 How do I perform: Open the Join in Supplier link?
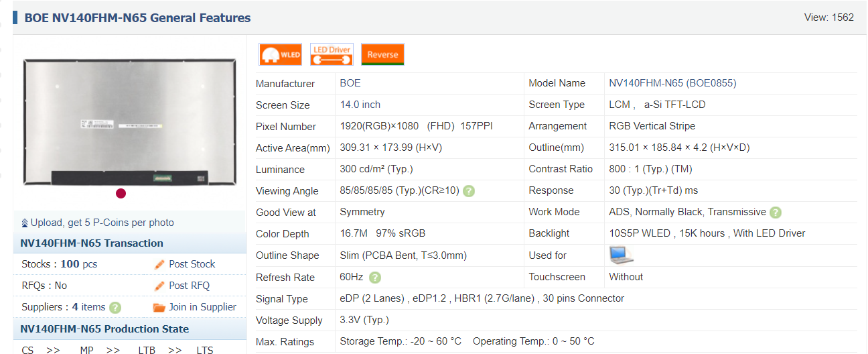pos(202,307)
